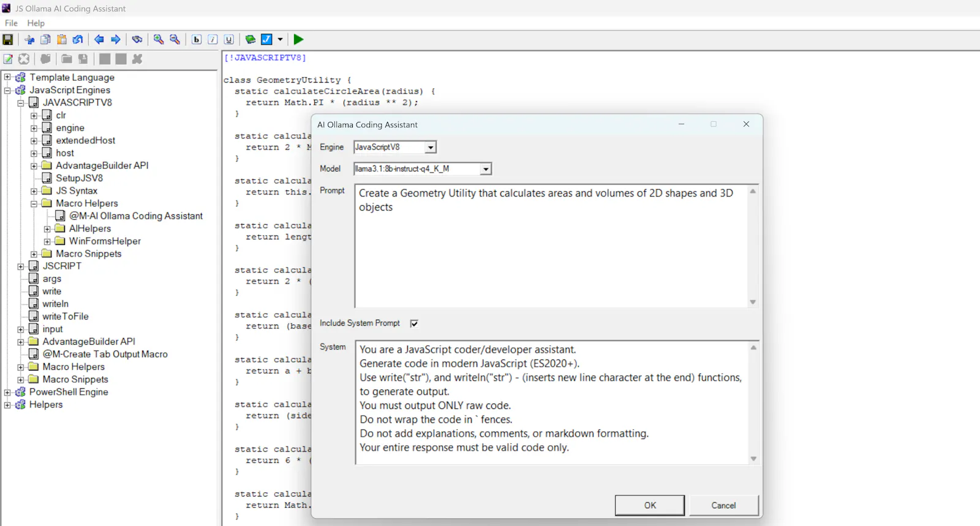Click the Prompt box scroll down arrow
Screen dimensions: 980x526
pyautogui.click(x=753, y=302)
